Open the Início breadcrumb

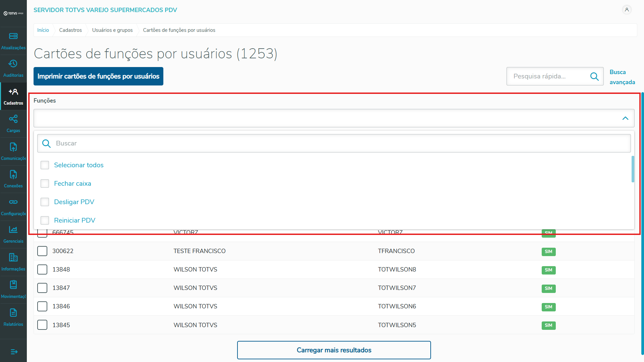(43, 30)
